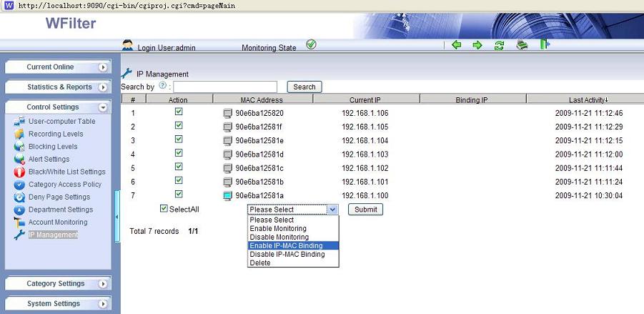Image resolution: width=644 pixels, height=314 pixels.
Task: Open the Blocking Levels link
Action: click(53, 147)
